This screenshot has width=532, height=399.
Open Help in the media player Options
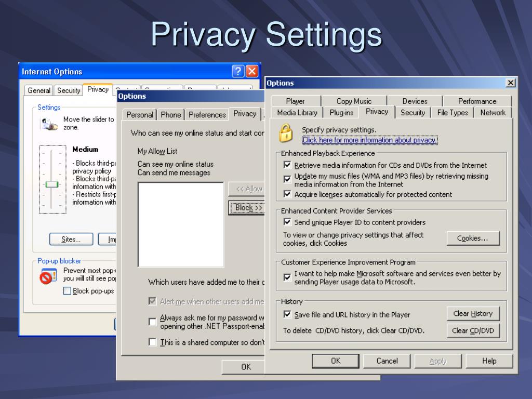click(489, 361)
